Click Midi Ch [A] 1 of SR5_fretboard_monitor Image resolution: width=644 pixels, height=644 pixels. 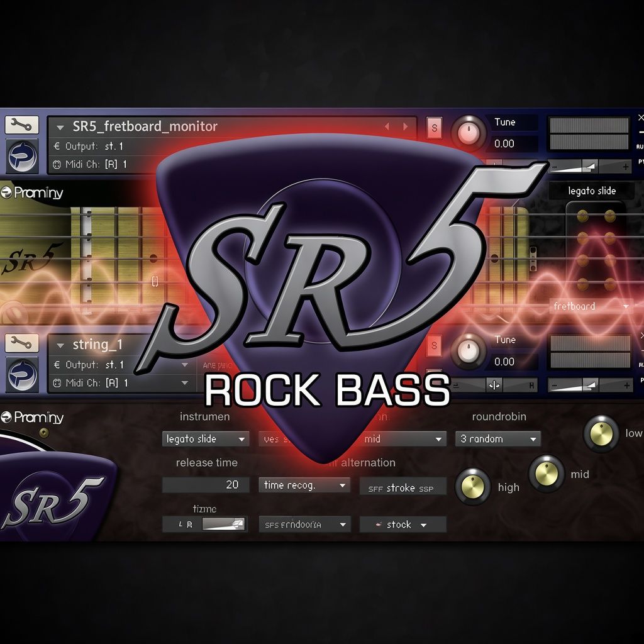91,164
